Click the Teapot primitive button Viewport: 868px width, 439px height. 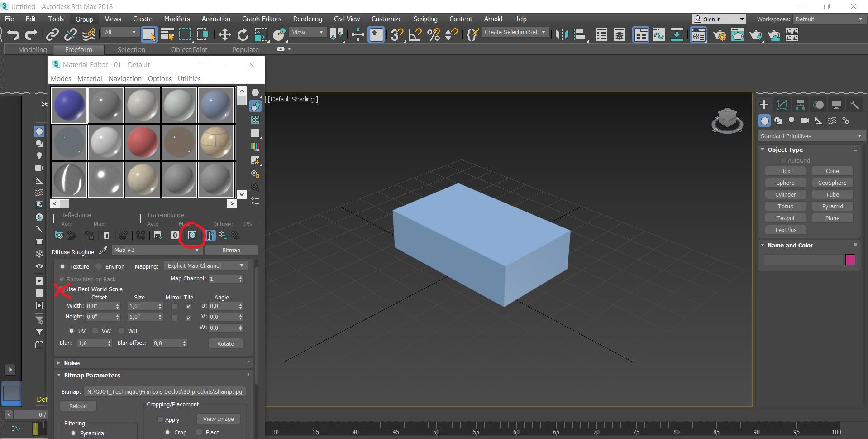point(785,218)
